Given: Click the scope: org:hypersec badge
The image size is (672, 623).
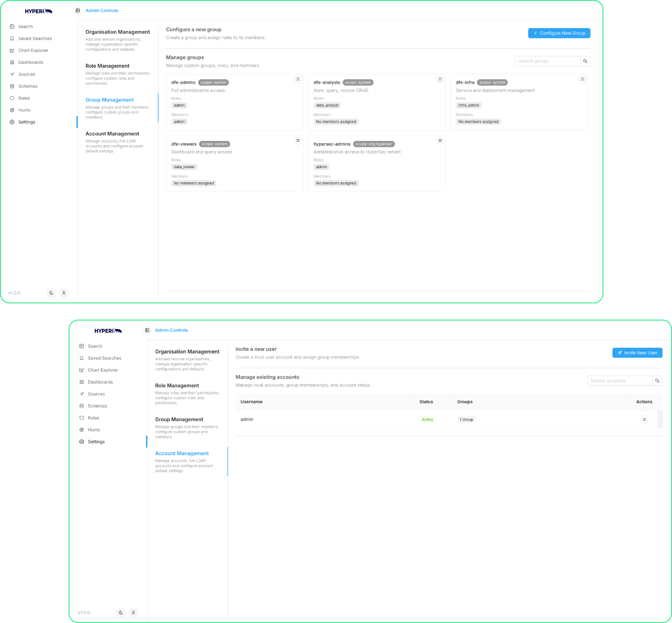Looking at the screenshot, I should pos(374,144).
